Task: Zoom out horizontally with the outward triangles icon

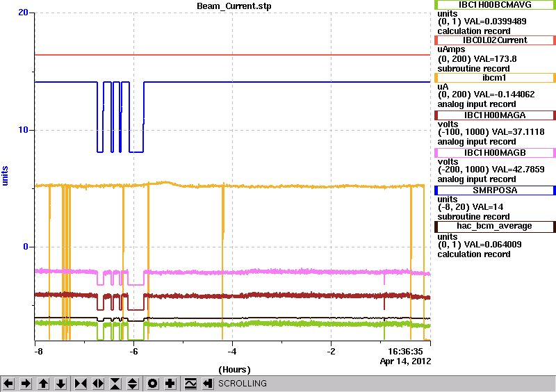Action: coord(98,384)
